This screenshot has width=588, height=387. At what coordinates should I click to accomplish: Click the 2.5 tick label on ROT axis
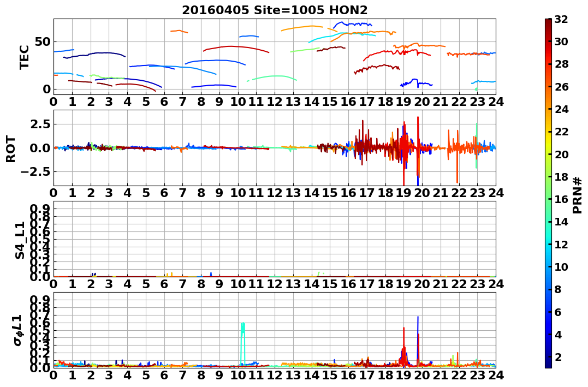click(40, 124)
